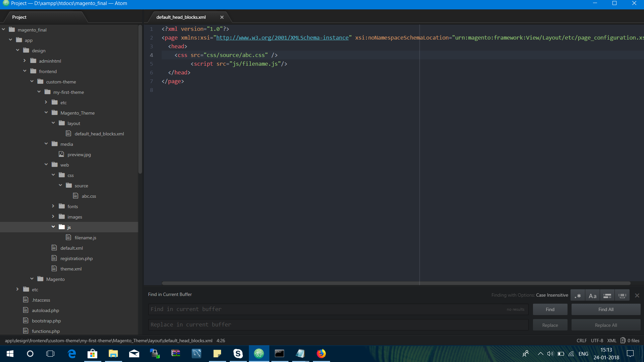Screen dimensions: 644x362
Task: Click the Find All button
Action: (606, 309)
